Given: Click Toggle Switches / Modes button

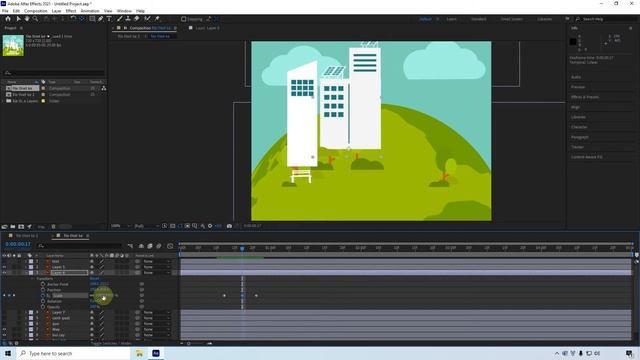Looking at the screenshot, I should [111, 343].
